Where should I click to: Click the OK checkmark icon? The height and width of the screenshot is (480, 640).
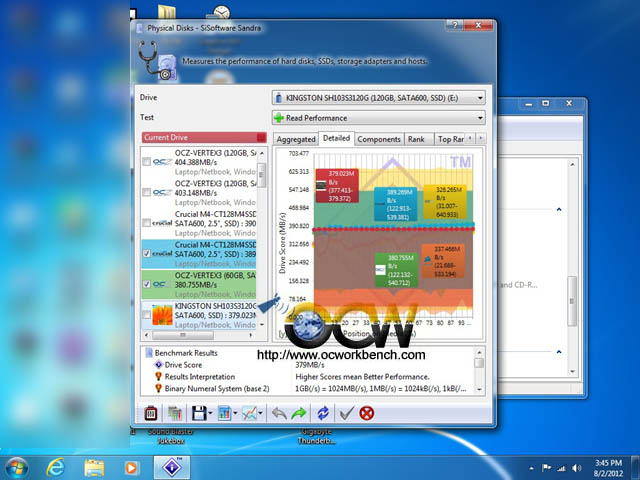[x=347, y=413]
